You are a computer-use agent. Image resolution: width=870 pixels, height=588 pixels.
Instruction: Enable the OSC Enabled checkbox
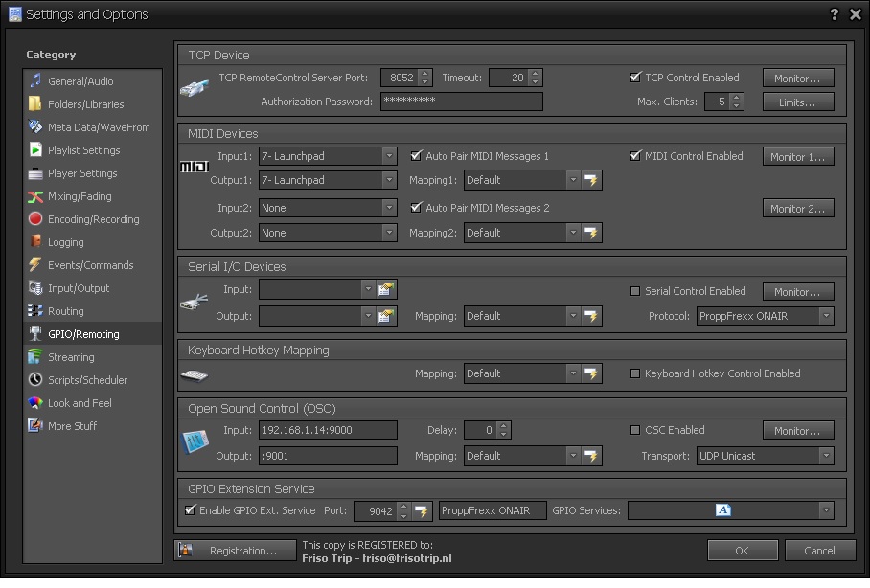(x=635, y=430)
